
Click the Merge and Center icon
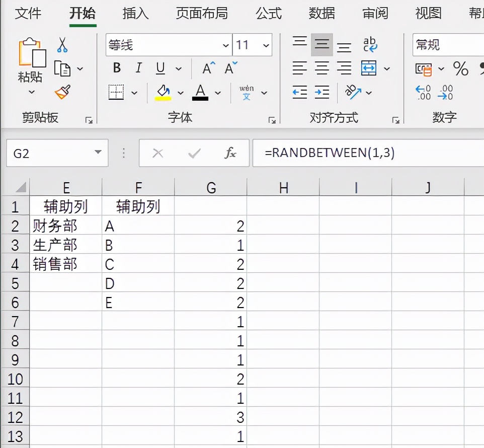coord(370,68)
